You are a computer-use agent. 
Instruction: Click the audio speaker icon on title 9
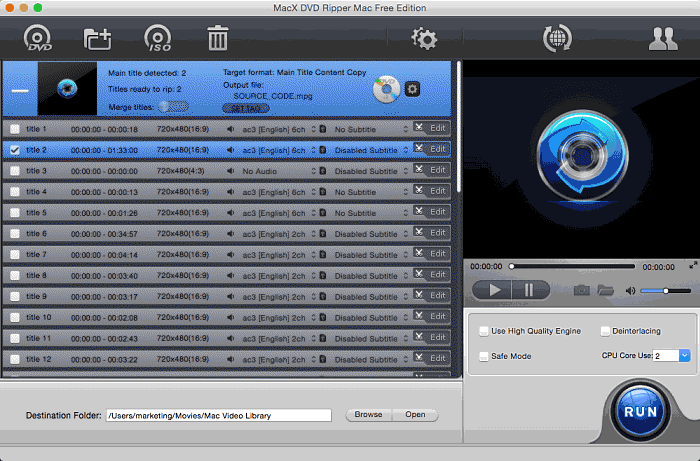(x=230, y=297)
